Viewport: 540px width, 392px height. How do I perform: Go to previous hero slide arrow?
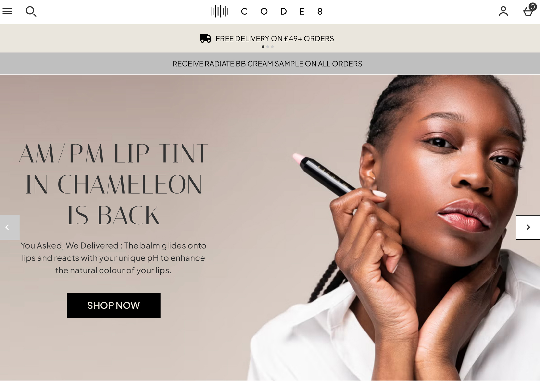tap(10, 227)
